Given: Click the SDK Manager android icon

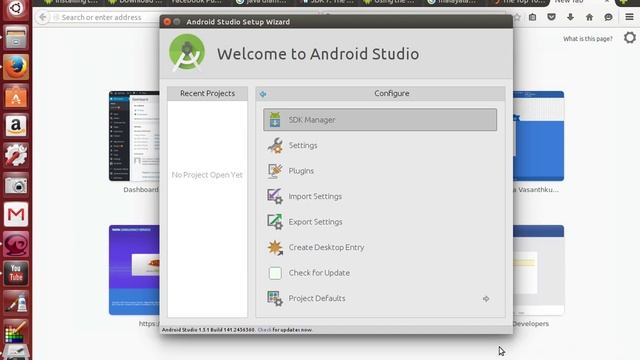Looking at the screenshot, I should (x=275, y=120).
